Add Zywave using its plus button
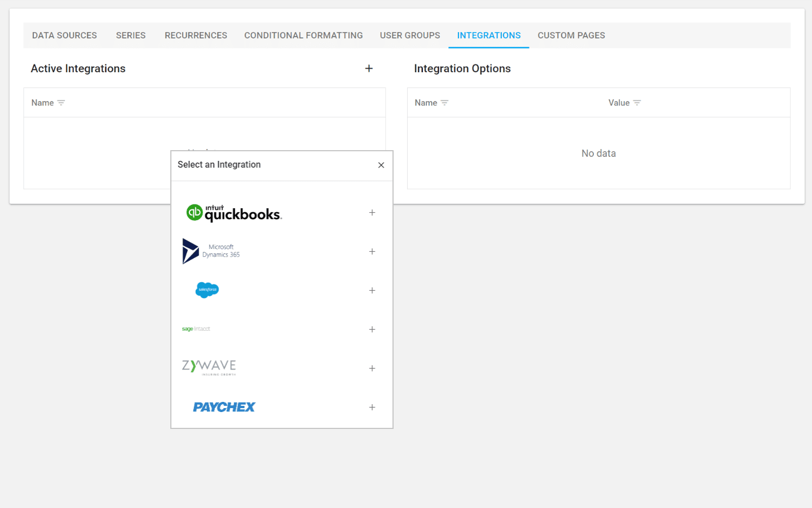Viewport: 812px width, 508px height. [x=372, y=368]
